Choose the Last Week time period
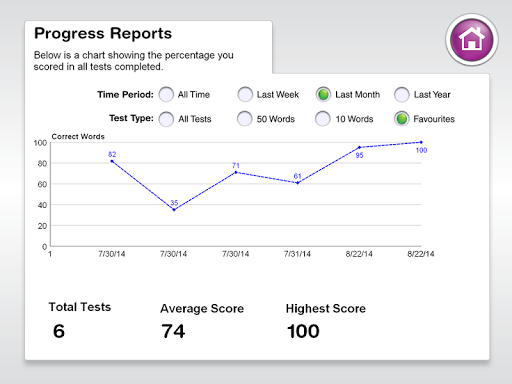Viewport: 512px width, 384px height. 245,94
